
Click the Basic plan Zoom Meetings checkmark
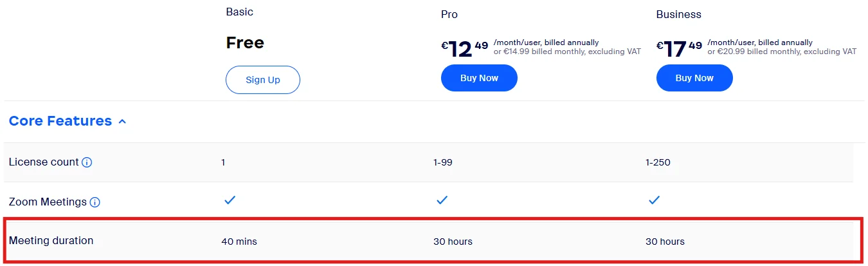(x=230, y=200)
